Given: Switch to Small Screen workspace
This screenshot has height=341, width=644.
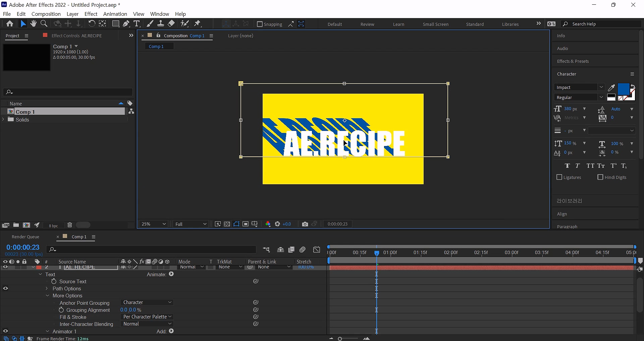Looking at the screenshot, I should [x=435, y=24].
